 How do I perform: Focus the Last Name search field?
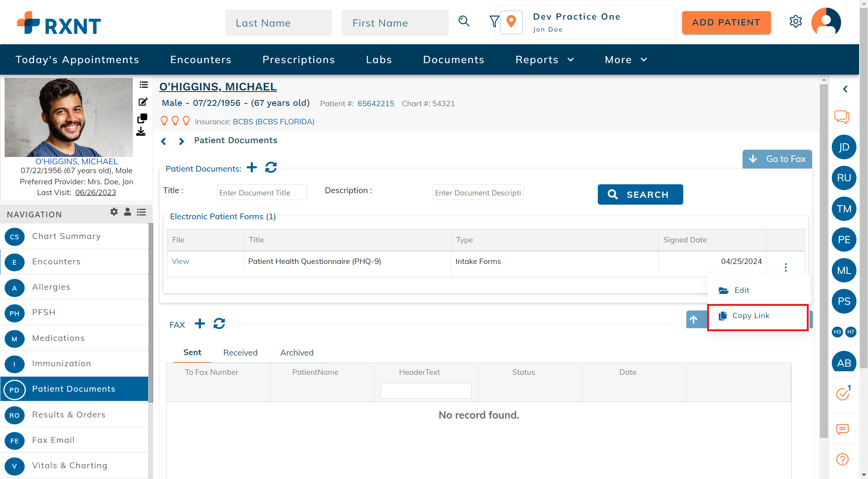279,23
